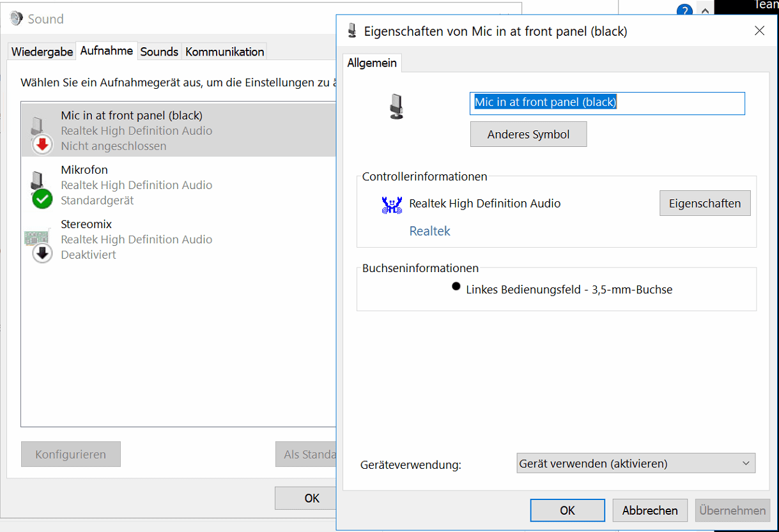Click 'Realtek High Definition Audio' controller name
Screen dimensions: 779x532
point(485,204)
